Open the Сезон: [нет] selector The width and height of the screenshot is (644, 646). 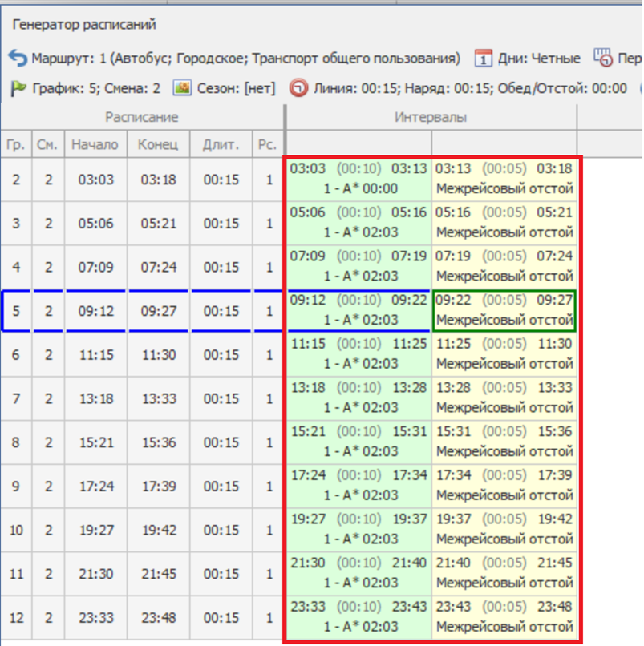[x=236, y=88]
